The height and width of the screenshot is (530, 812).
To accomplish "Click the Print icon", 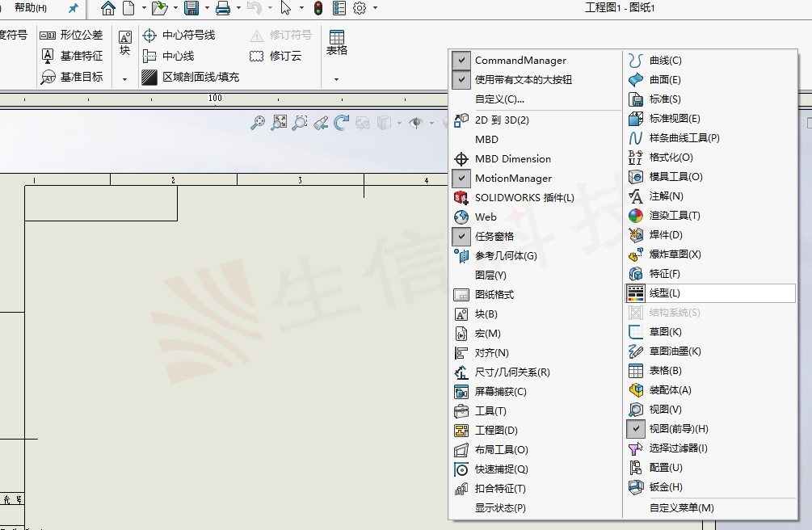I will coord(223,8).
